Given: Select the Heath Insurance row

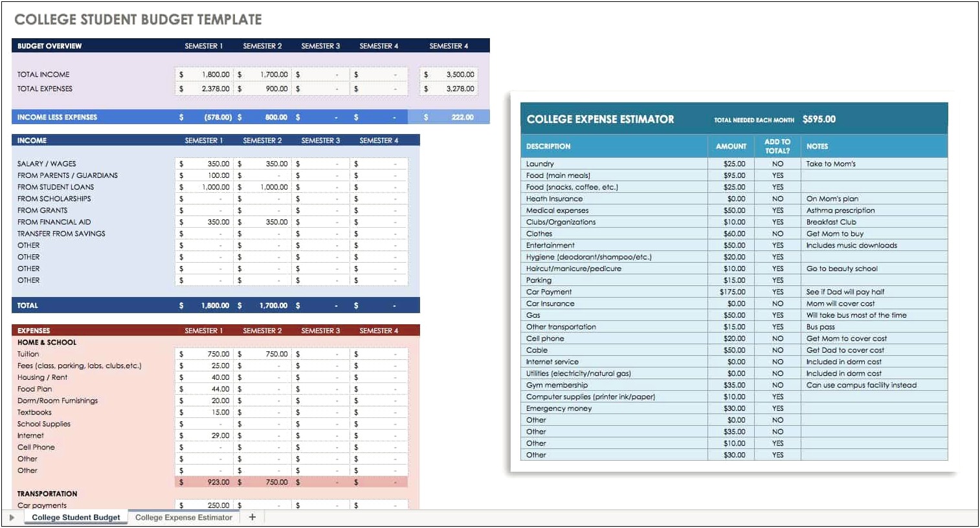Looking at the screenshot, I should point(734,199).
